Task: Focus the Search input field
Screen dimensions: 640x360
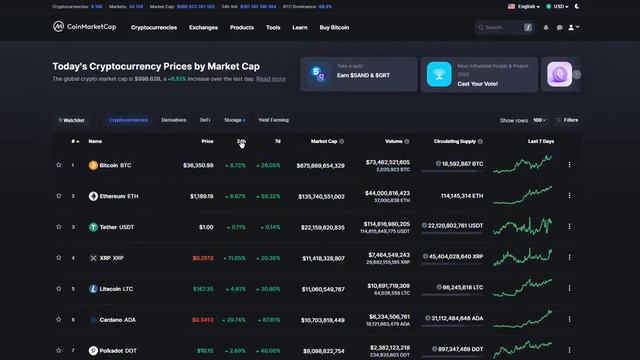Action: pyautogui.click(x=504, y=27)
